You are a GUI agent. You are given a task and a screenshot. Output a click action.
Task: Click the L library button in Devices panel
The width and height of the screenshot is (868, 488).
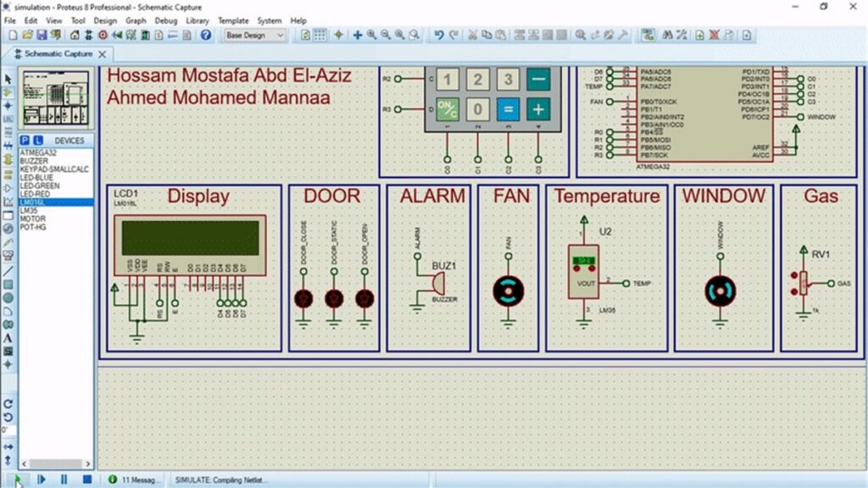tap(37, 141)
